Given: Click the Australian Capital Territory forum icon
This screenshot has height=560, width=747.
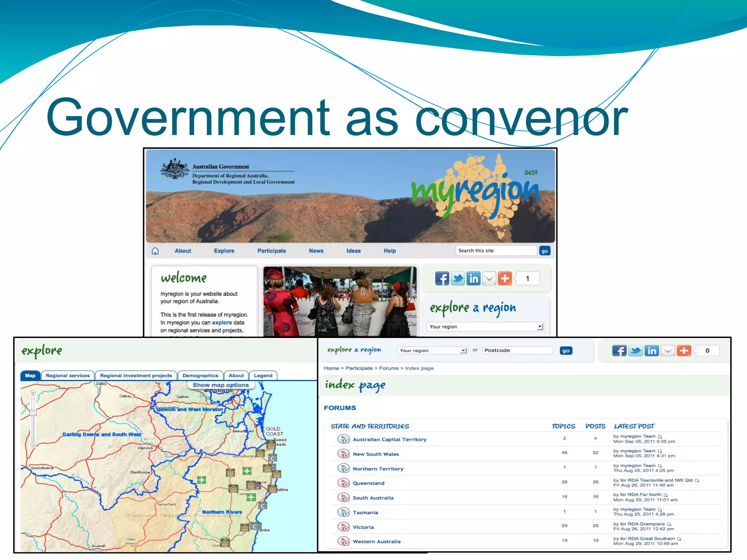Looking at the screenshot, I should 343,439.
